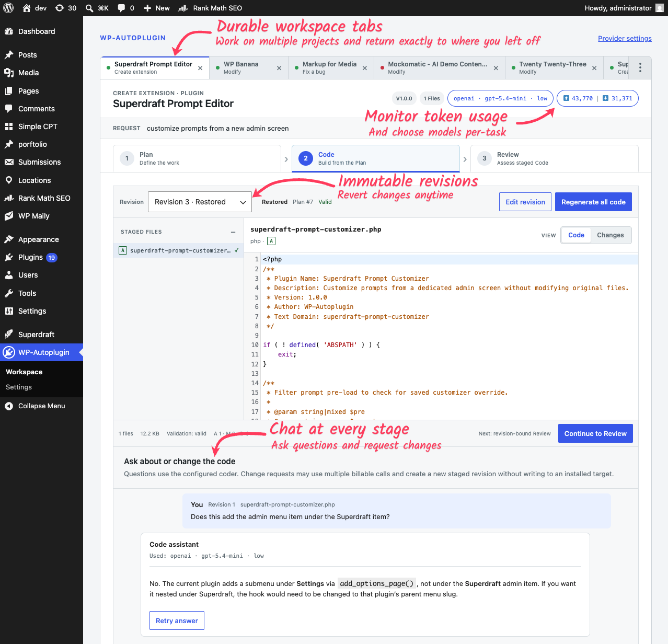This screenshot has width=668, height=644.
Task: Click Edit revision button
Action: click(525, 202)
